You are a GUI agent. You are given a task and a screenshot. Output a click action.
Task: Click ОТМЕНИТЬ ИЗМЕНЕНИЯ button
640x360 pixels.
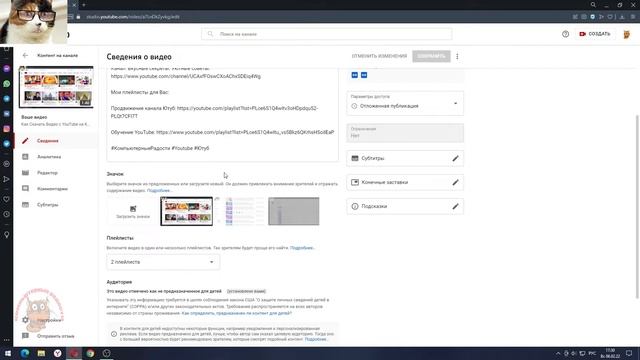[x=379, y=56]
